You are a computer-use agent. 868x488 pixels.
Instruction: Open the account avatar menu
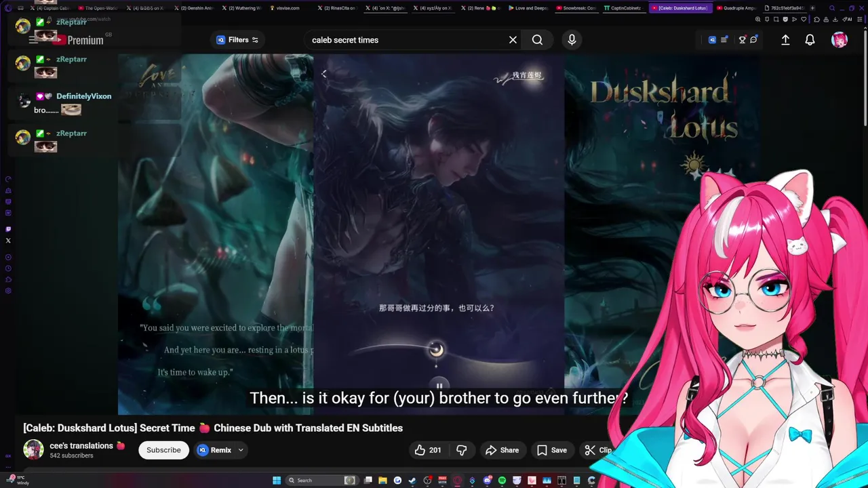[x=840, y=40]
